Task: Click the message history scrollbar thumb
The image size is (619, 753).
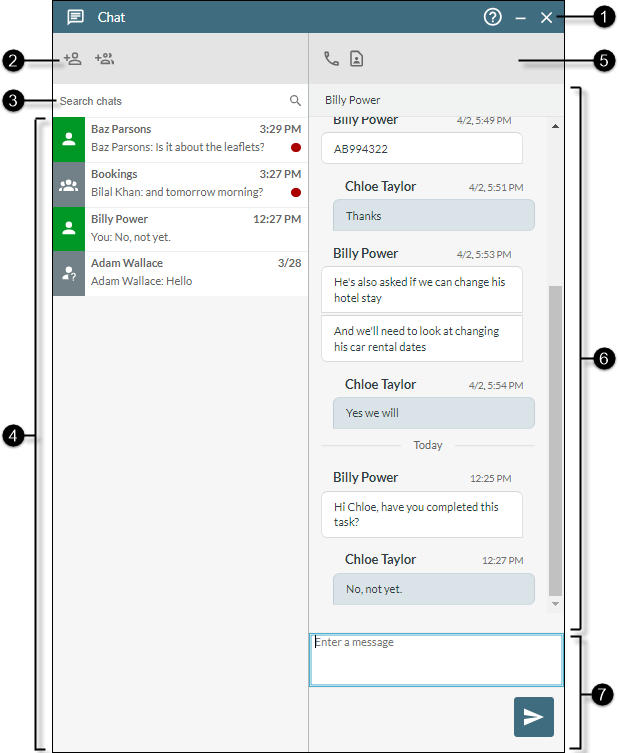Action: tap(556, 440)
